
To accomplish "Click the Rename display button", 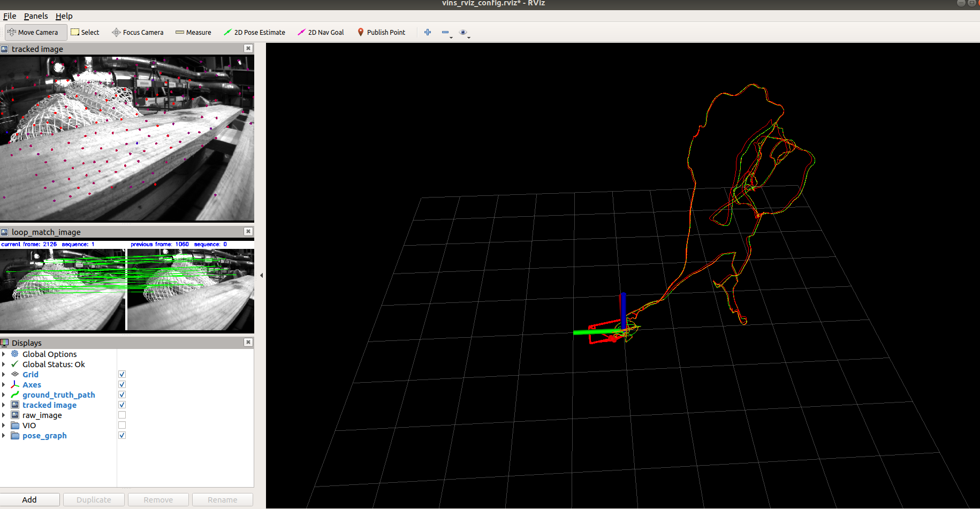I will [x=223, y=499].
